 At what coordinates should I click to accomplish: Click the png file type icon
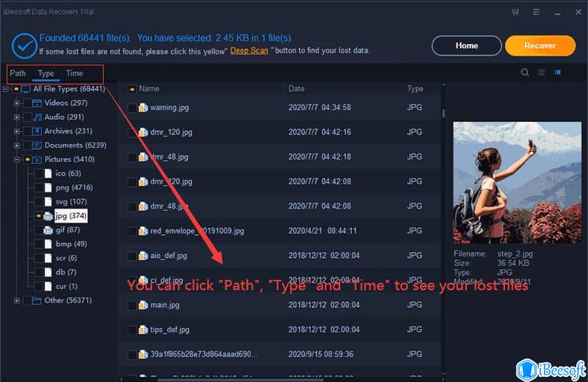(48, 188)
